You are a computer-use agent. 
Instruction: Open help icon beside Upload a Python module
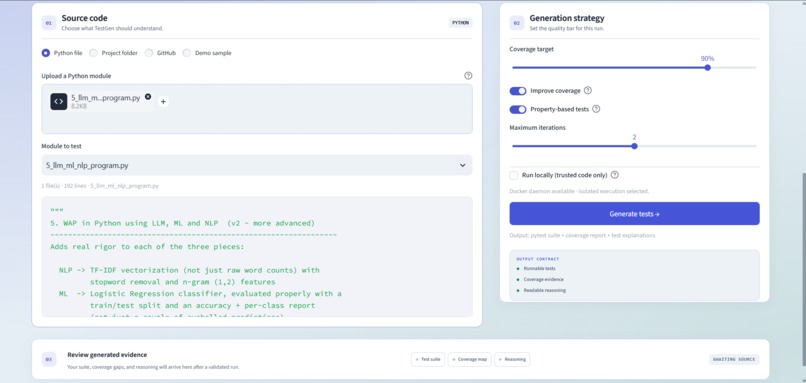(468, 76)
